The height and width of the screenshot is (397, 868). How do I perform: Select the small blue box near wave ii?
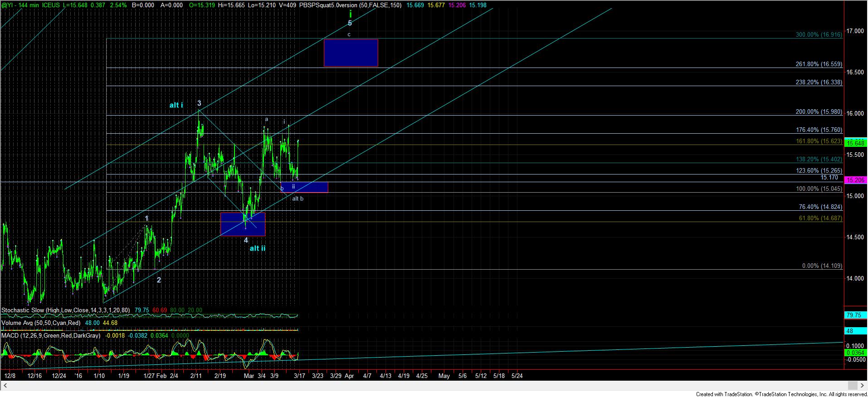click(304, 187)
